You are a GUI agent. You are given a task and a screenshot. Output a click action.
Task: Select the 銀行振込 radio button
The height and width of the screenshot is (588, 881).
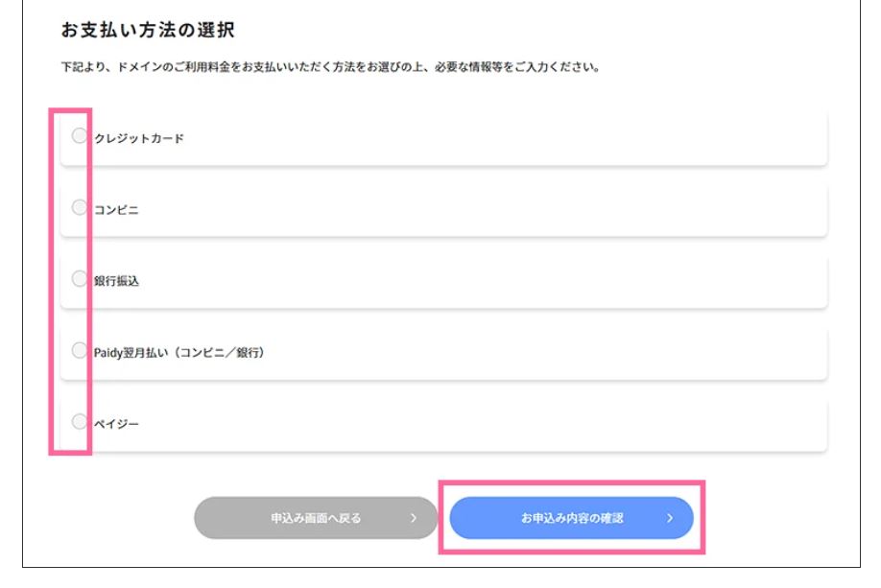click(x=77, y=279)
